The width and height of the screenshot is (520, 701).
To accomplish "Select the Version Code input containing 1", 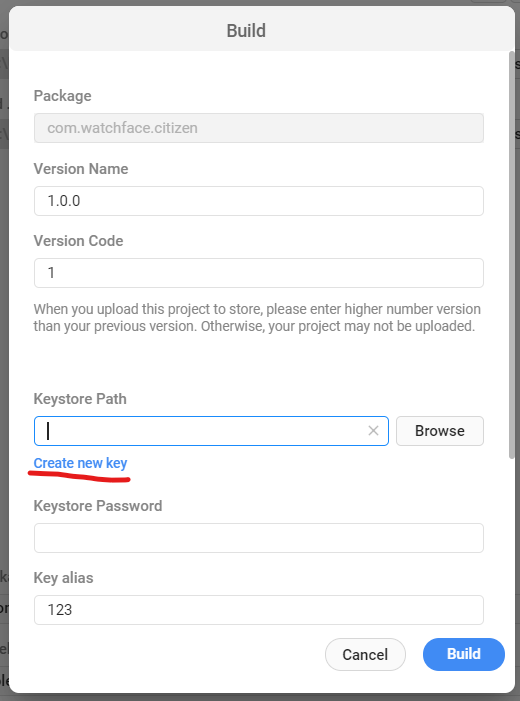I will (x=258, y=273).
